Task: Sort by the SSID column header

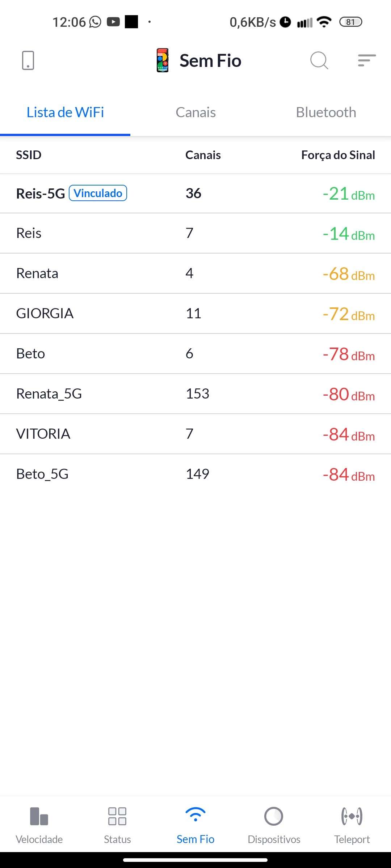Action: pos(29,155)
